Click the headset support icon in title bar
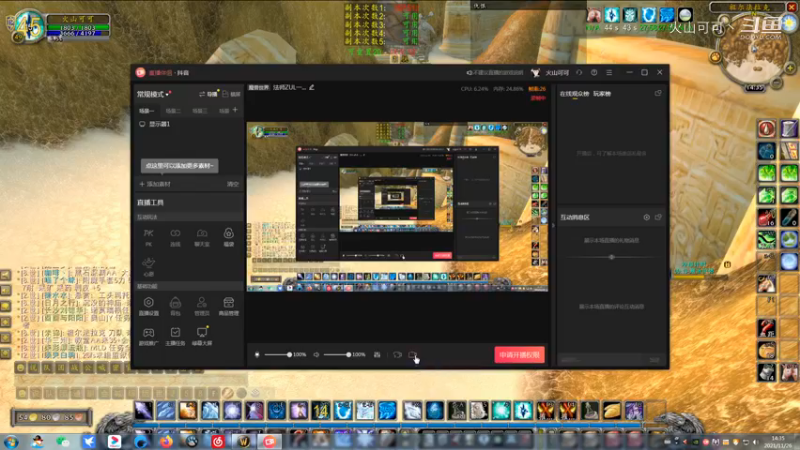Viewport: 800px width, 450px height. 579,72
